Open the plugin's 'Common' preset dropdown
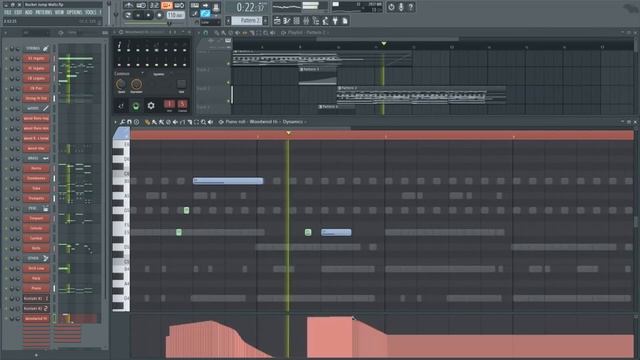 [129, 74]
